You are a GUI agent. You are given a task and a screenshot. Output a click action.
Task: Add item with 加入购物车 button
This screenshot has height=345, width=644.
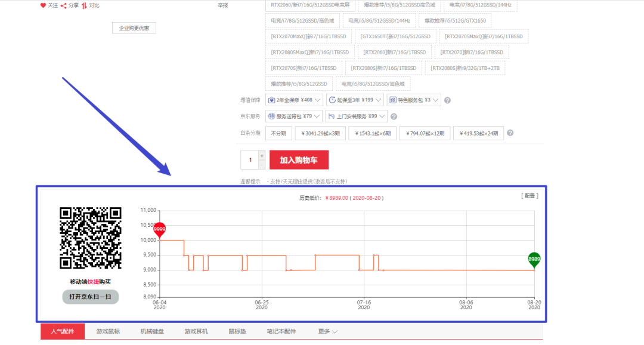[x=299, y=160]
